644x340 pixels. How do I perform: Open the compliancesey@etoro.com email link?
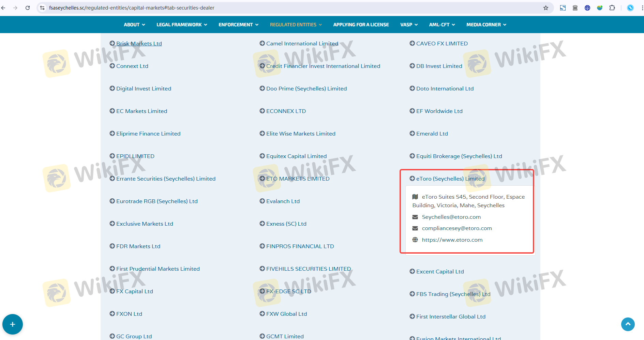tap(457, 228)
